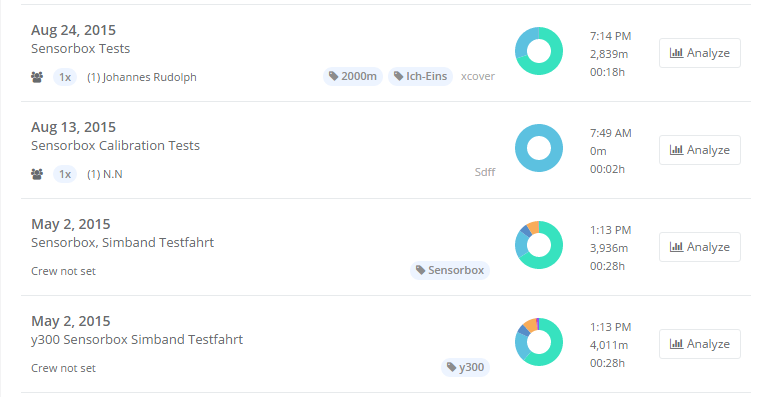Select the Sensorbox tag
The width and height of the screenshot is (768, 397).
450,270
